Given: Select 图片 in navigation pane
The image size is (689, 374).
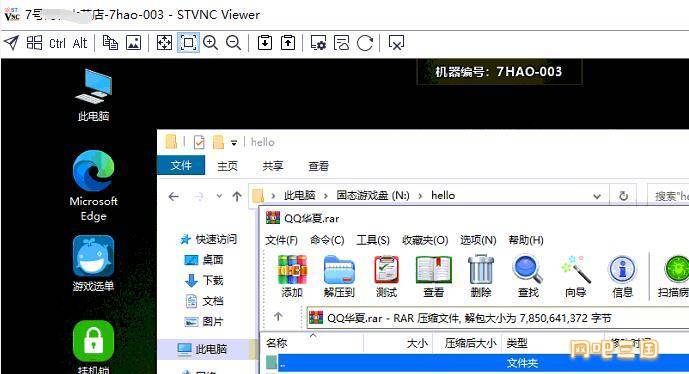Looking at the screenshot, I should pyautogui.click(x=204, y=322).
